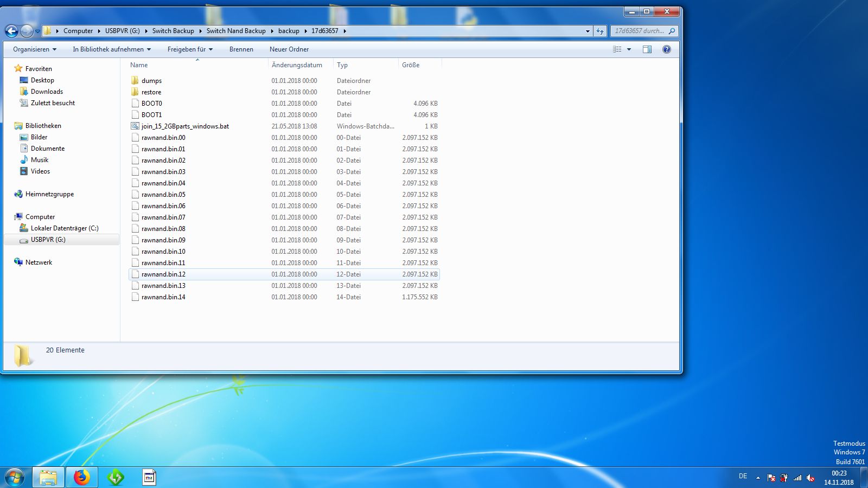Open Downloads in the navigation pane
868x488 pixels.
point(47,92)
